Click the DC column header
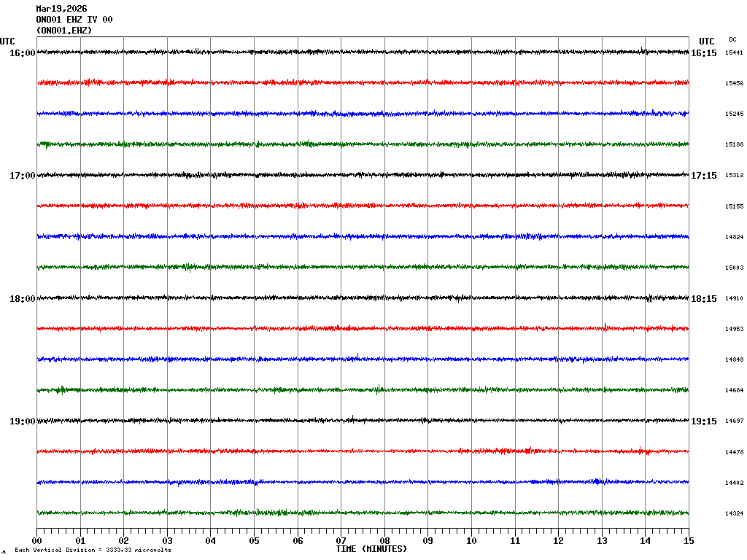747x560 pixels. pyautogui.click(x=732, y=39)
